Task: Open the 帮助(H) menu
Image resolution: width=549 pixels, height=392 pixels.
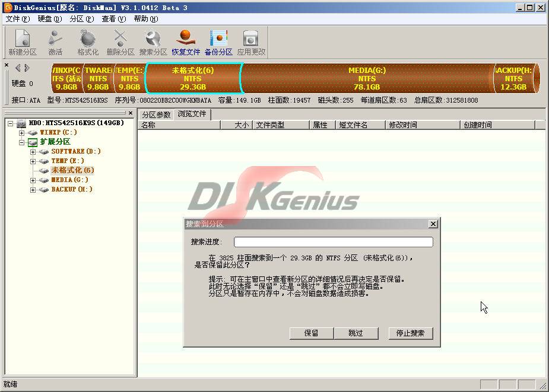Action: coord(145,19)
